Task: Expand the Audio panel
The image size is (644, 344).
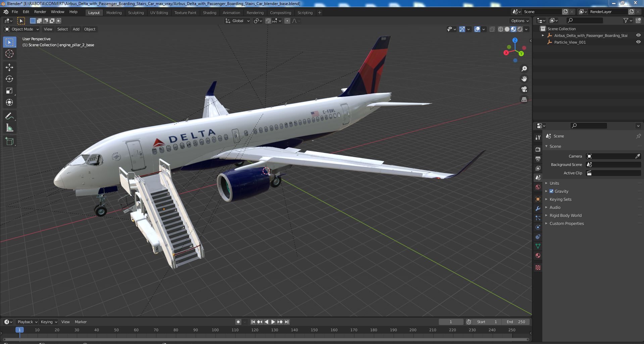Action: click(555, 207)
